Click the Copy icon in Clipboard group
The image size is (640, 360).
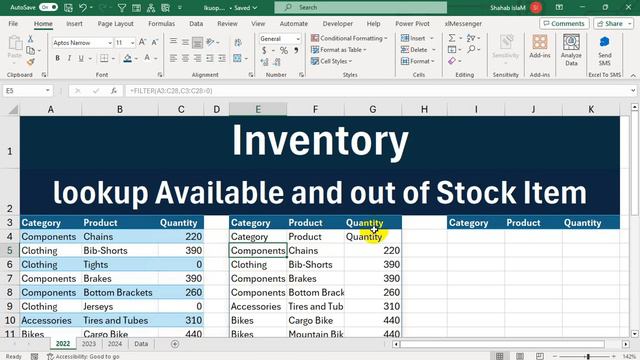(x=30, y=50)
